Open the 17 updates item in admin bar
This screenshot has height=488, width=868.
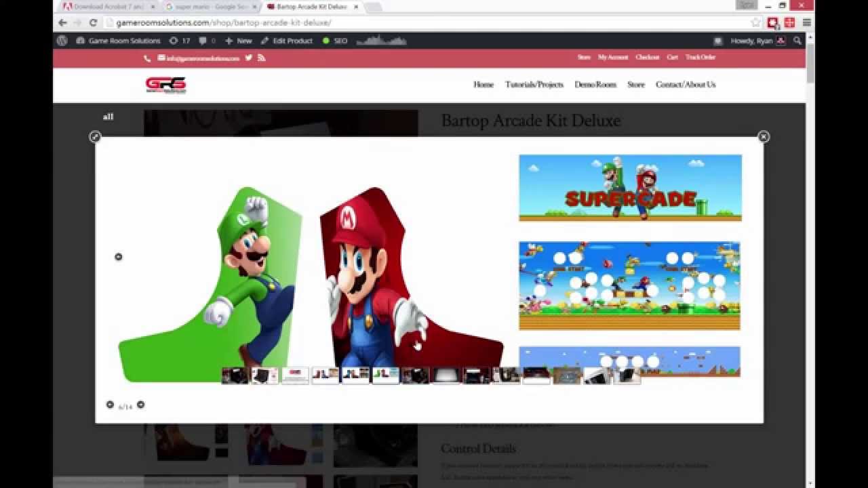tap(180, 41)
